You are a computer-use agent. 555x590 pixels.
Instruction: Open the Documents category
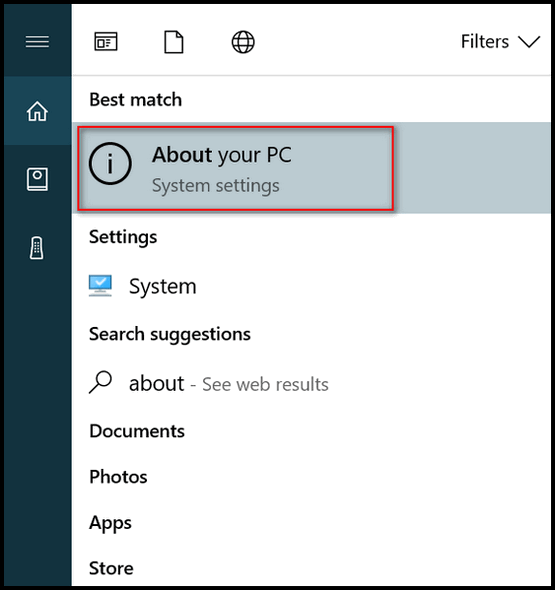[x=137, y=431]
